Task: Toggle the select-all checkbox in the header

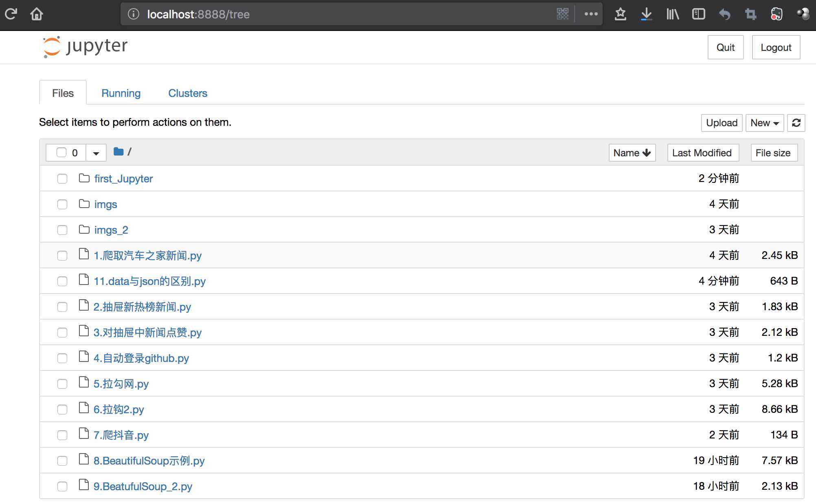Action: tap(61, 153)
